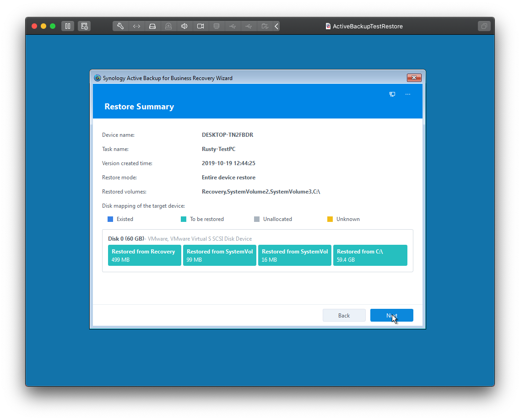Viewport: 520px width, 420px height.
Task: Select the Restored from Recovery 499 MB partition
Action: click(x=145, y=255)
